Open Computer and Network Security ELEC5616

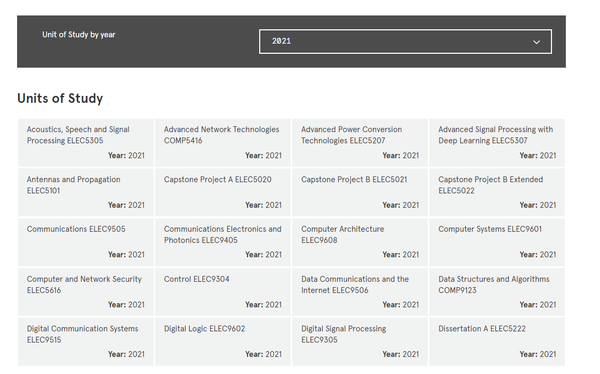[x=86, y=292]
